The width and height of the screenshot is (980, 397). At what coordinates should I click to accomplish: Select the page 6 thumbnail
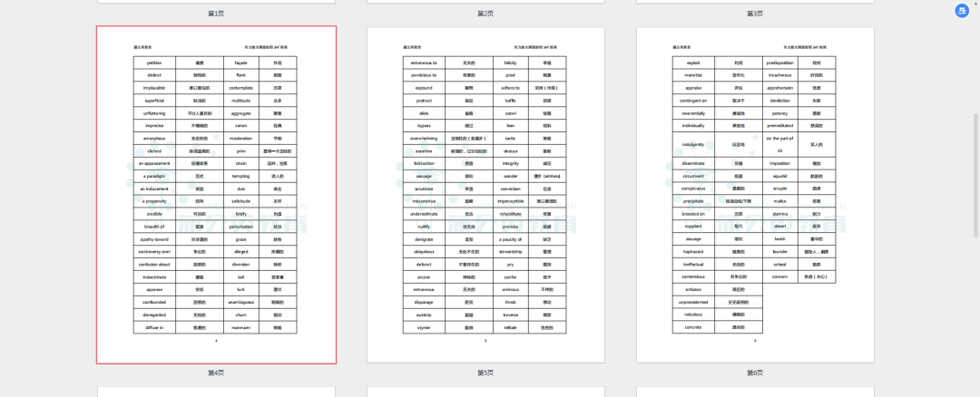755,194
